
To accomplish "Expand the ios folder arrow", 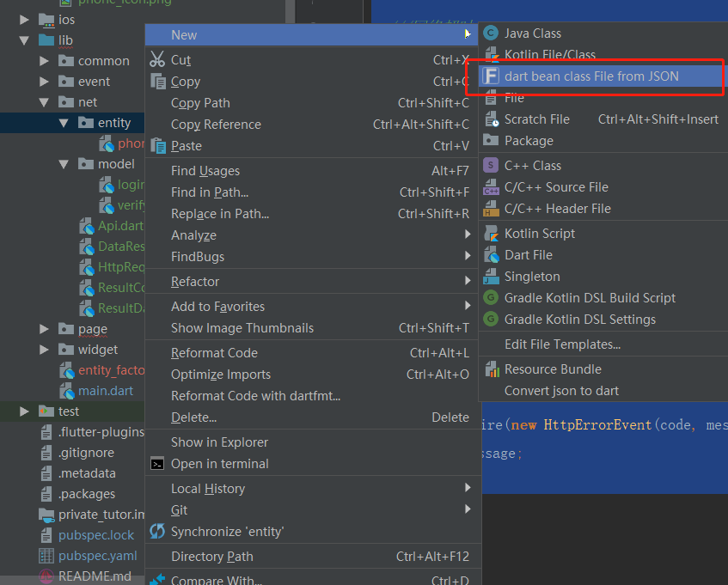I will click(24, 20).
